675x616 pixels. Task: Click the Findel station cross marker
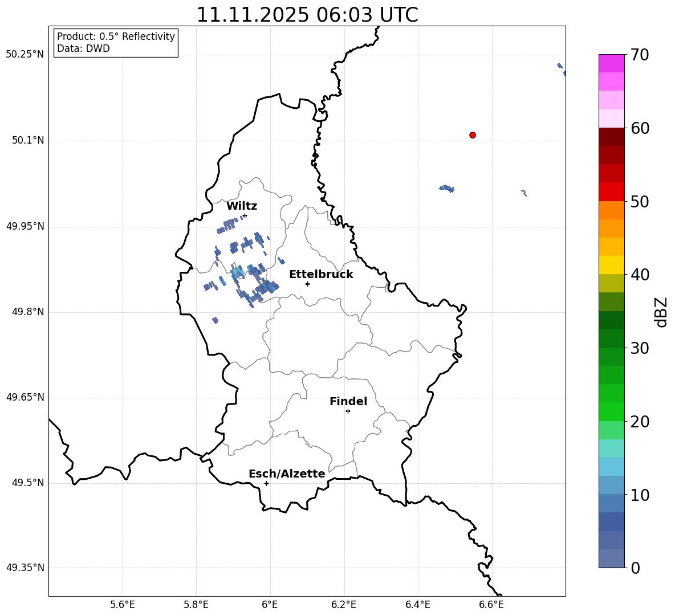coord(348,411)
